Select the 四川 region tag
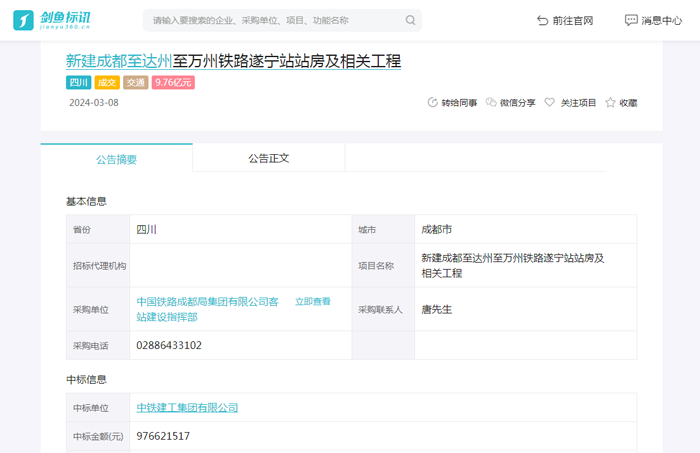Screen dimensions: 700x453 tap(78, 83)
